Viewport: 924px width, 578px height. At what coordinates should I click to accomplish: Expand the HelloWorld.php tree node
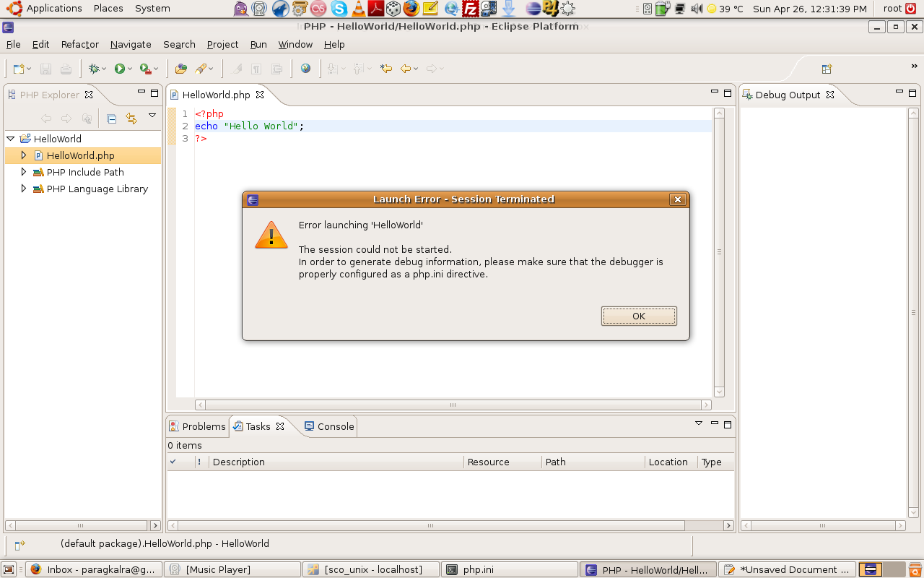pos(23,155)
